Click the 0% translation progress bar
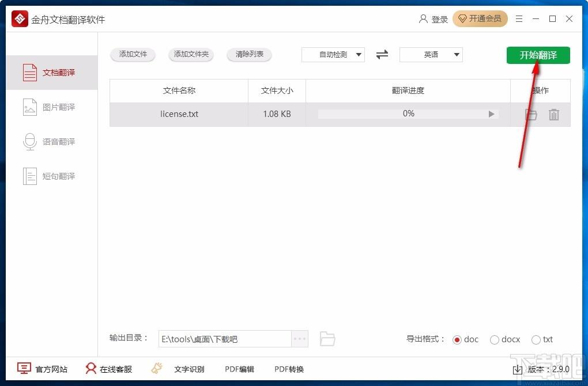 pyautogui.click(x=408, y=114)
